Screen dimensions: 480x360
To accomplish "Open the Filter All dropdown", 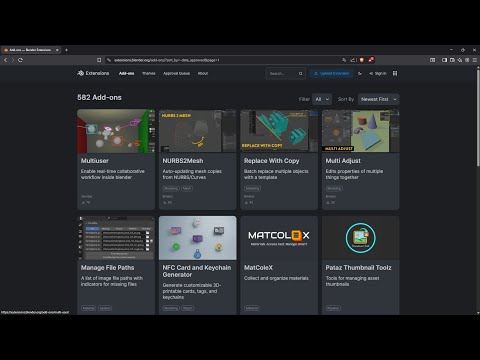I will [322, 99].
